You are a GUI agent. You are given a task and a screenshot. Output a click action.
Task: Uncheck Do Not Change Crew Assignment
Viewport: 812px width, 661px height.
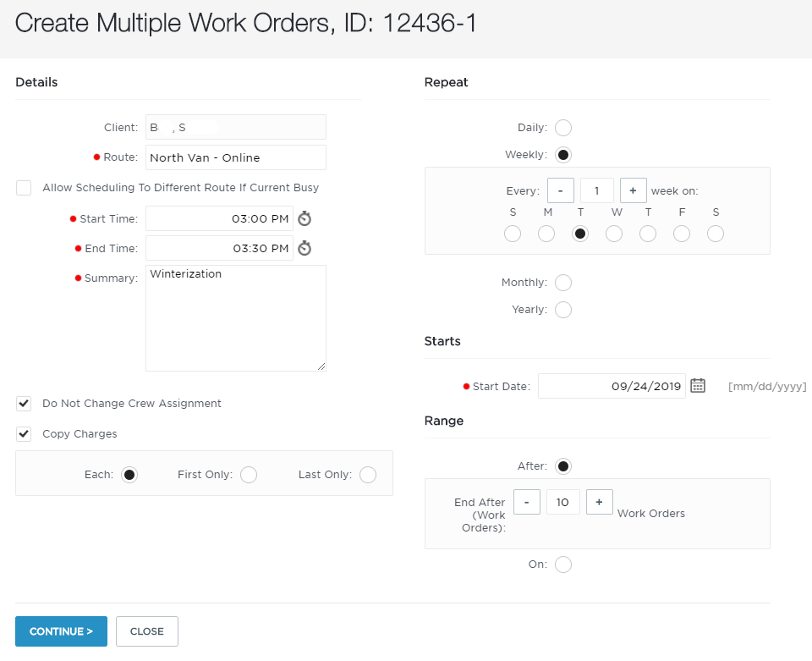[24, 404]
